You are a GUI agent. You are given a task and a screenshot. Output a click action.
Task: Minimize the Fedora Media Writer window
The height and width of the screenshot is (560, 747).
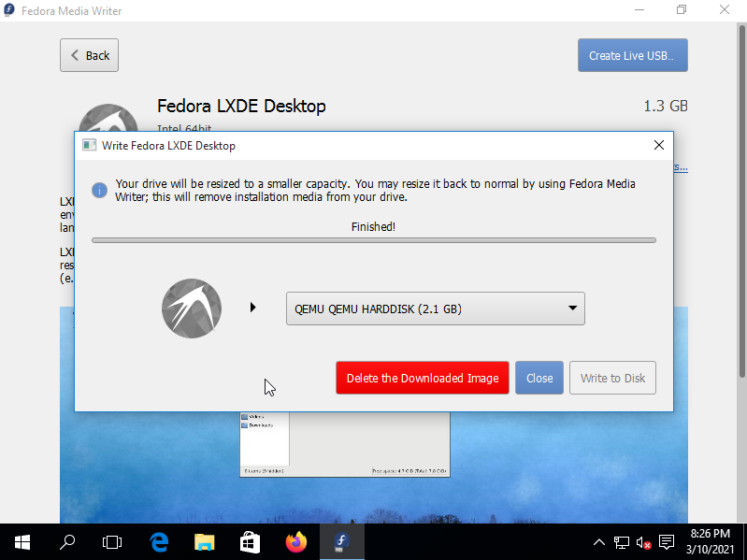639,10
